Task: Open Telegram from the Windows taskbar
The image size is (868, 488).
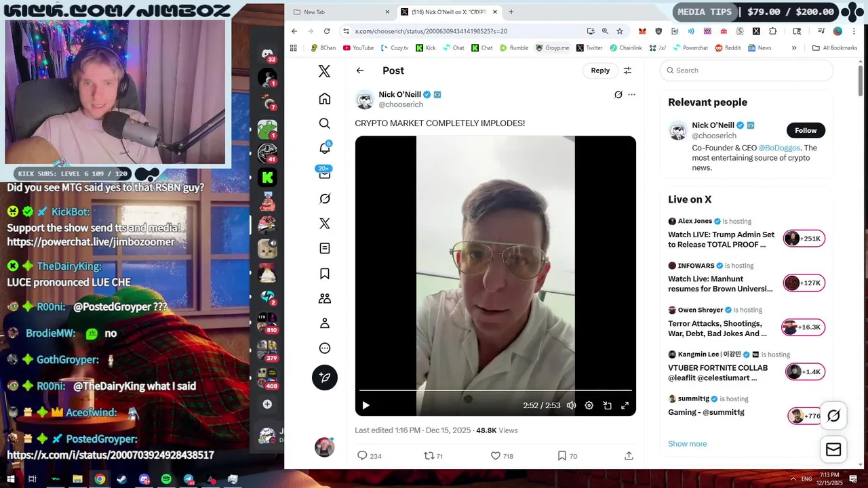Action: [x=189, y=479]
